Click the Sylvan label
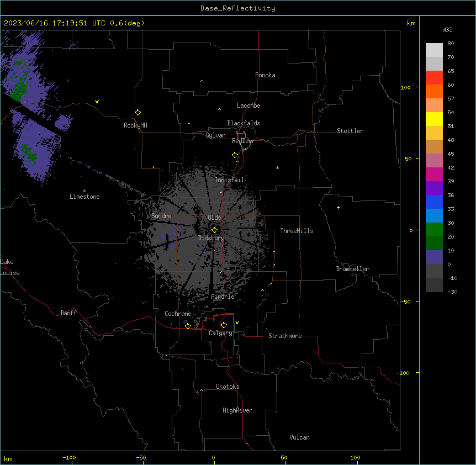The width and height of the screenshot is (476, 465). pyautogui.click(x=215, y=135)
